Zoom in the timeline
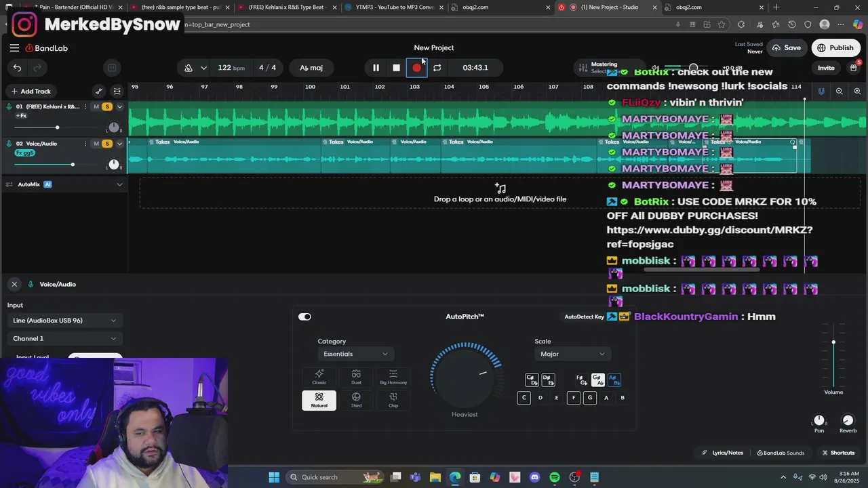The image size is (868, 488). [x=857, y=91]
